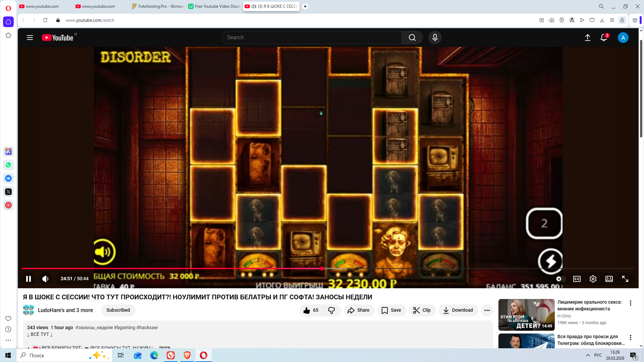Viewport: 644px width, 362px height.
Task: Toggle closed captions CC button
Action: click(577, 279)
